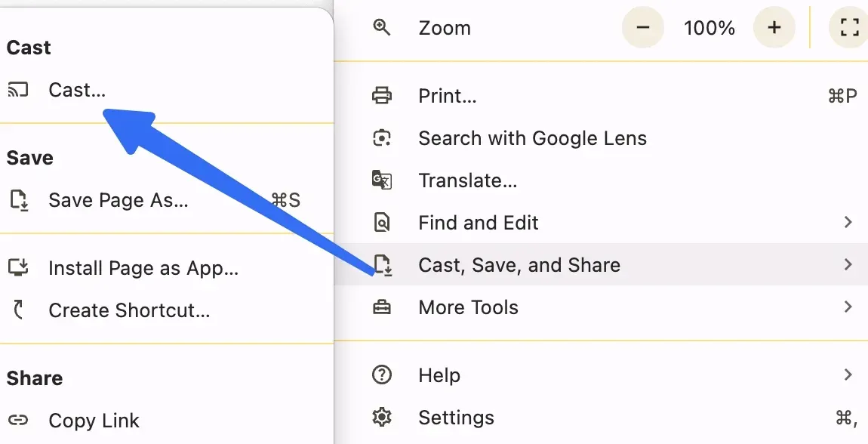The height and width of the screenshot is (444, 868).
Task: Decrease zoom with the minus button
Action: click(642, 27)
